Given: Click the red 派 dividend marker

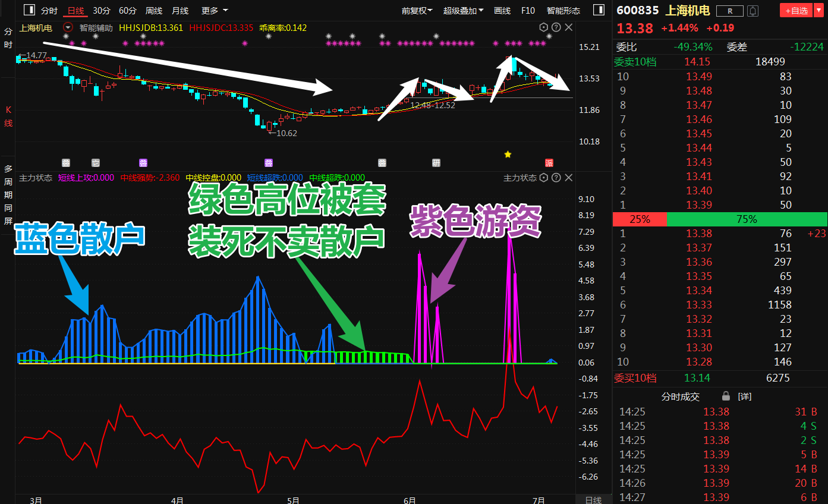Looking at the screenshot, I should pos(549,163).
